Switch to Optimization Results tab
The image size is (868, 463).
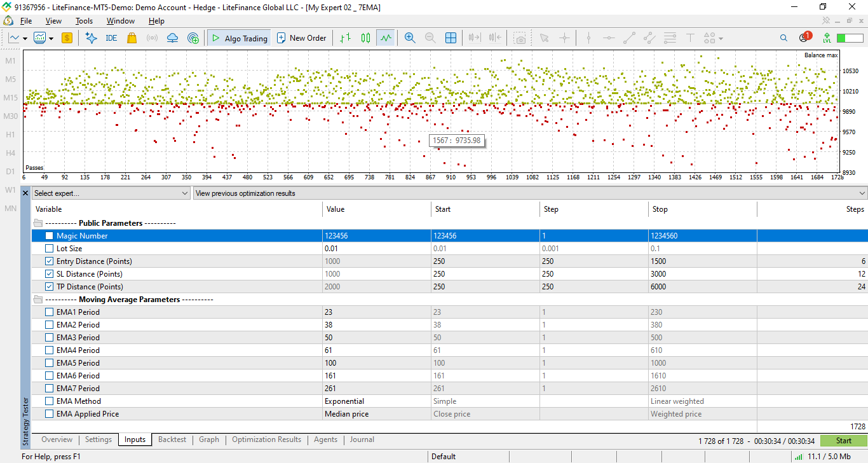click(x=266, y=439)
